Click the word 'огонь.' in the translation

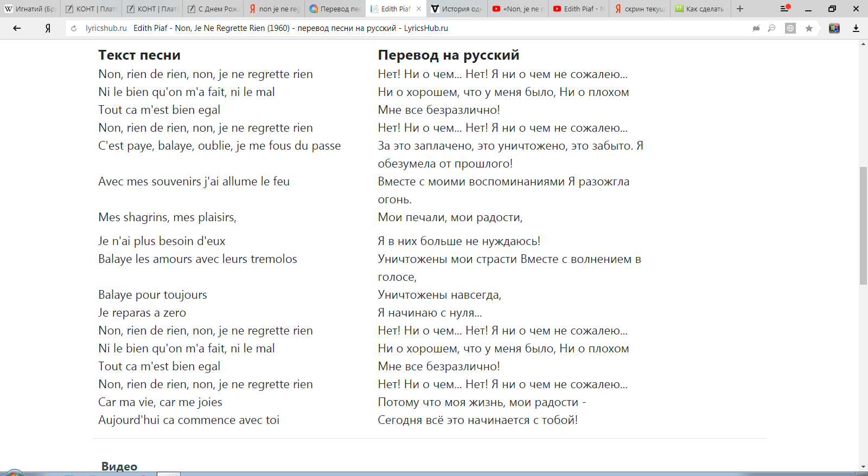point(395,200)
